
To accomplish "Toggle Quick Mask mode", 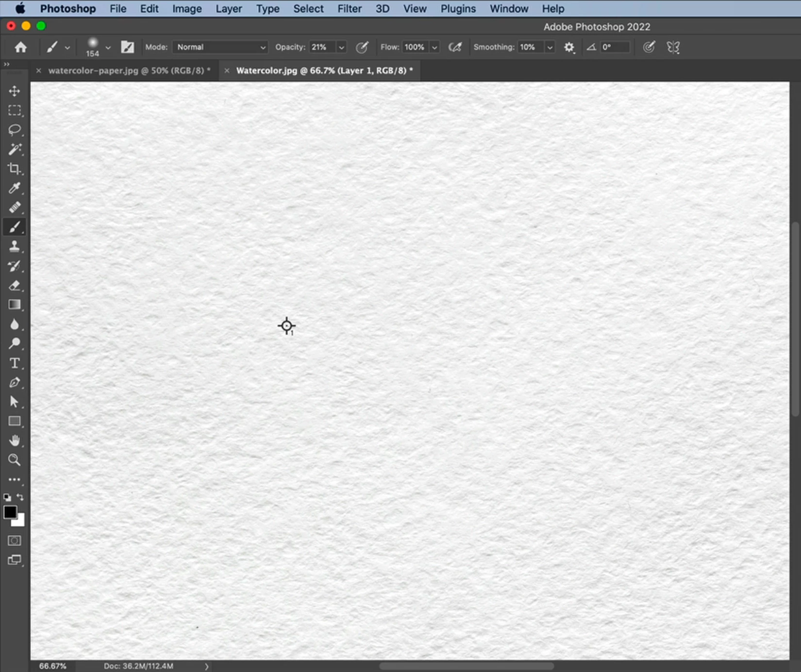I will pos(15,540).
